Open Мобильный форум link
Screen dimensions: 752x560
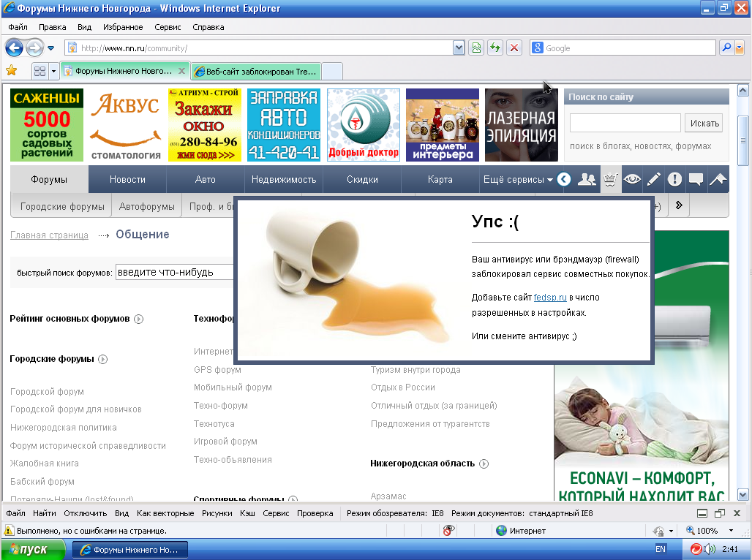click(x=233, y=387)
